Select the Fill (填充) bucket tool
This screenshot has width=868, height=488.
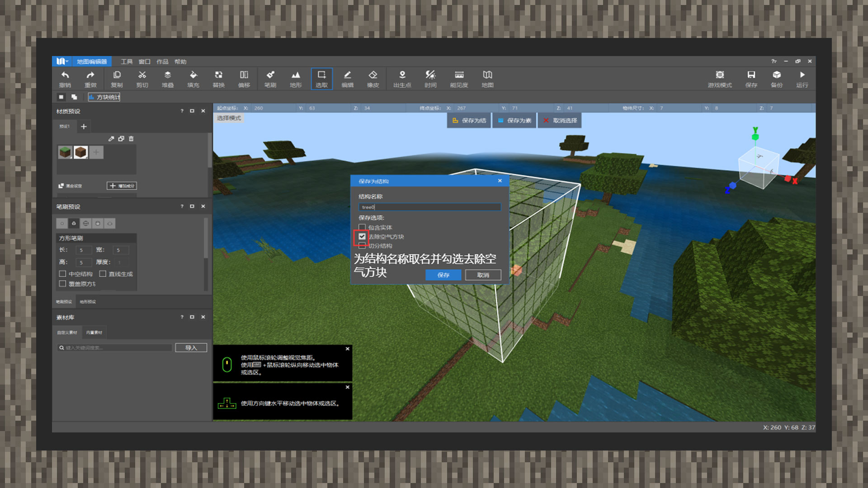click(193, 79)
